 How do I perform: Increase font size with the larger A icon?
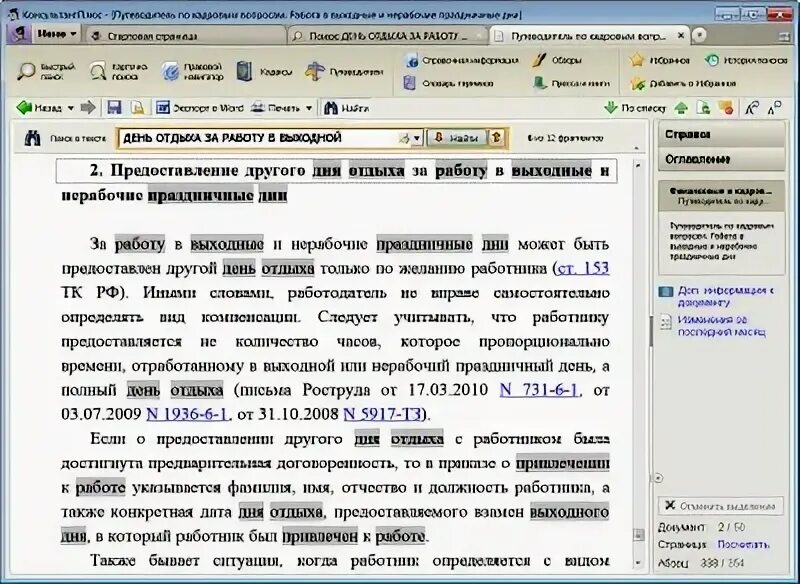coord(752,108)
